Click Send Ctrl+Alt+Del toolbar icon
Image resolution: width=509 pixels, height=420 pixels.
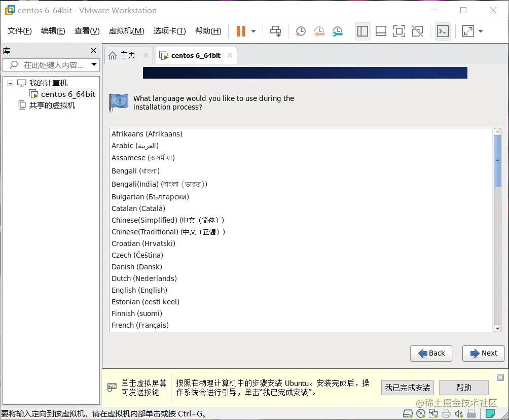(276, 31)
